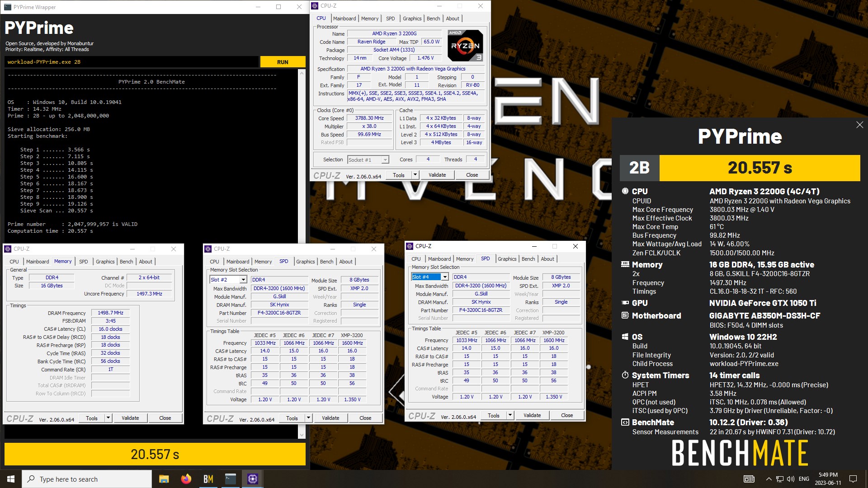Open the volume tray icon
Image resolution: width=868 pixels, height=488 pixels.
coord(791,479)
